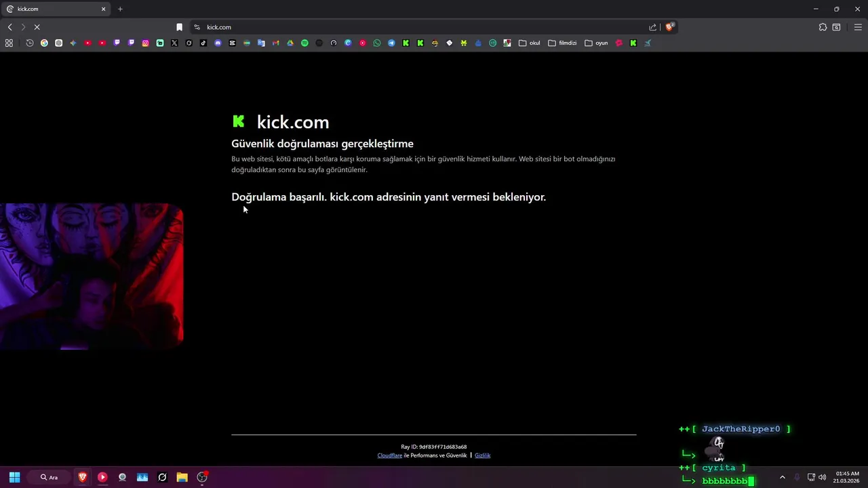Open the Telegram bookmark
The width and height of the screenshot is (868, 488).
pos(391,43)
